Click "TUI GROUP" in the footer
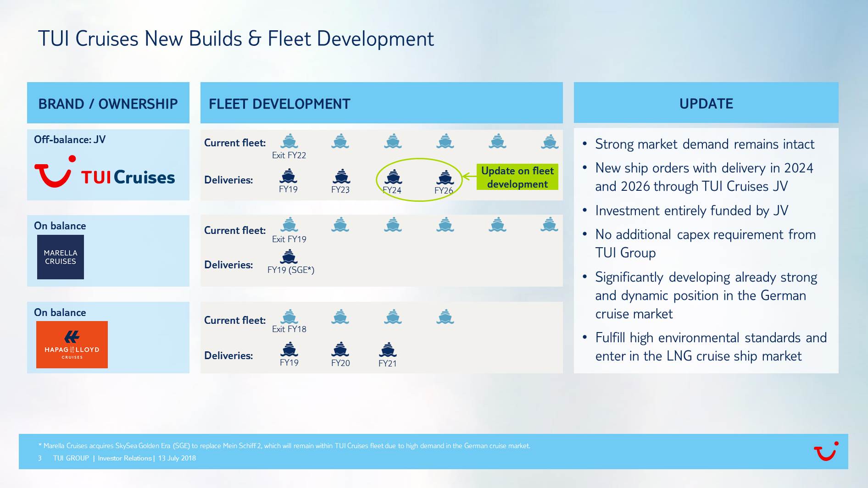This screenshot has height=488, width=868. (x=71, y=458)
